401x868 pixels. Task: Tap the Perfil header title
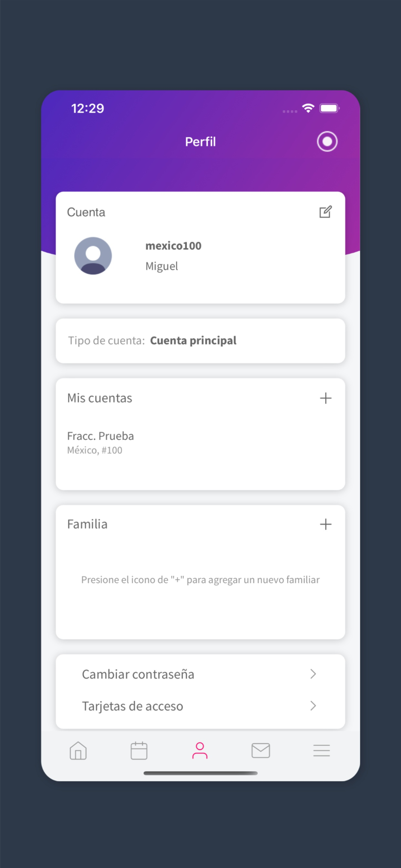(x=200, y=141)
